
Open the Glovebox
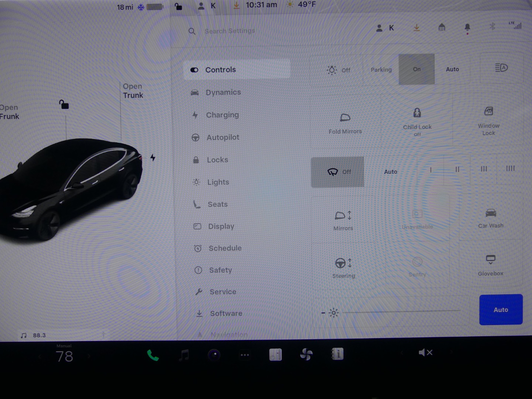(x=490, y=265)
